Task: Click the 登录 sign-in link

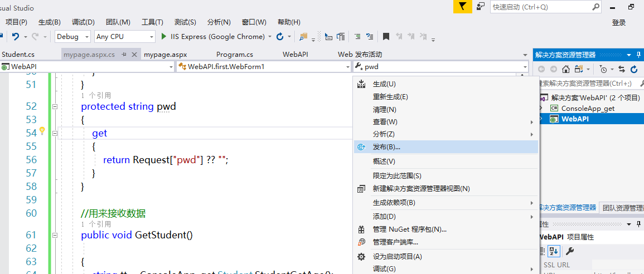Action: (618, 23)
